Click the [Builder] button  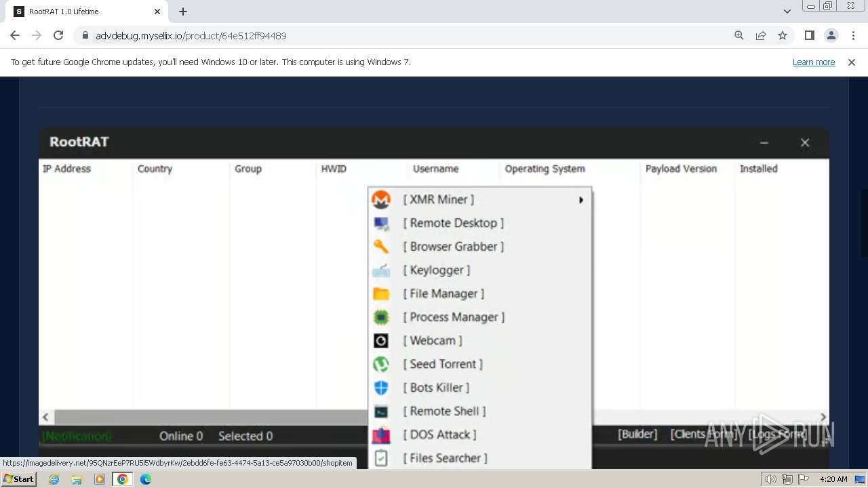coord(637,434)
